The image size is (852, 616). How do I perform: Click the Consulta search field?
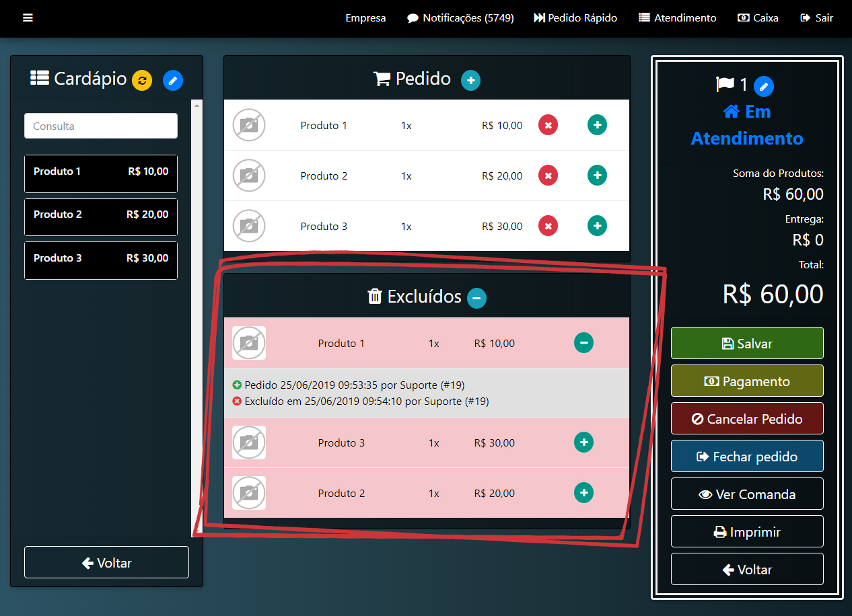(101, 126)
